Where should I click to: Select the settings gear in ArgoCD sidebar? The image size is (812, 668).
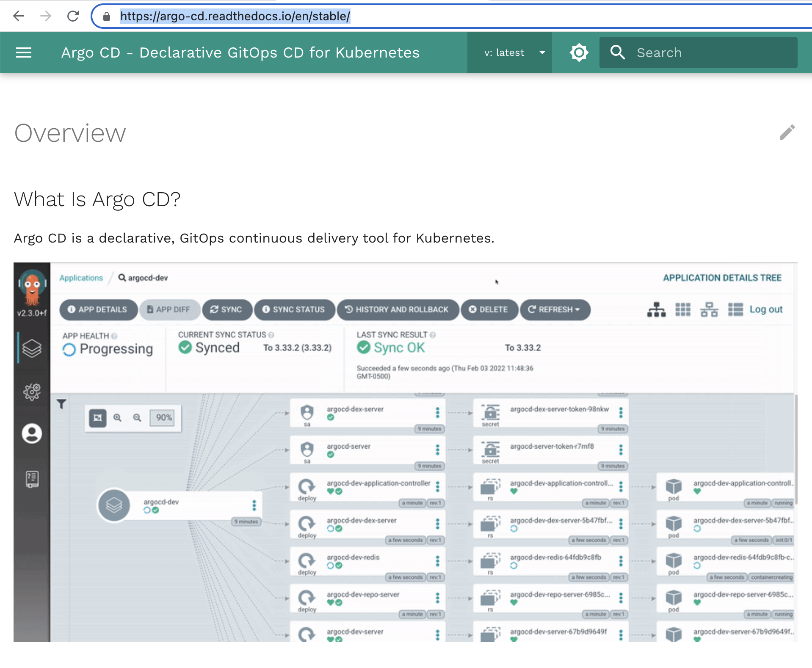[32, 392]
